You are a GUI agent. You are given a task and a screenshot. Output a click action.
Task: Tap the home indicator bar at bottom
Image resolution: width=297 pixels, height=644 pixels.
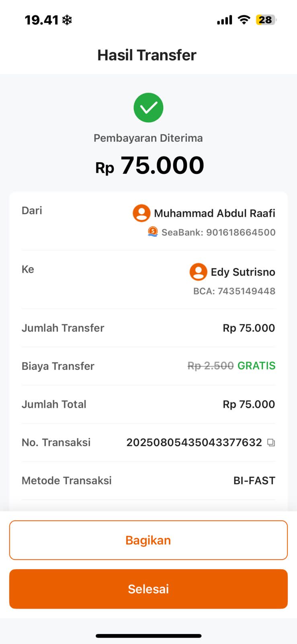(148, 636)
